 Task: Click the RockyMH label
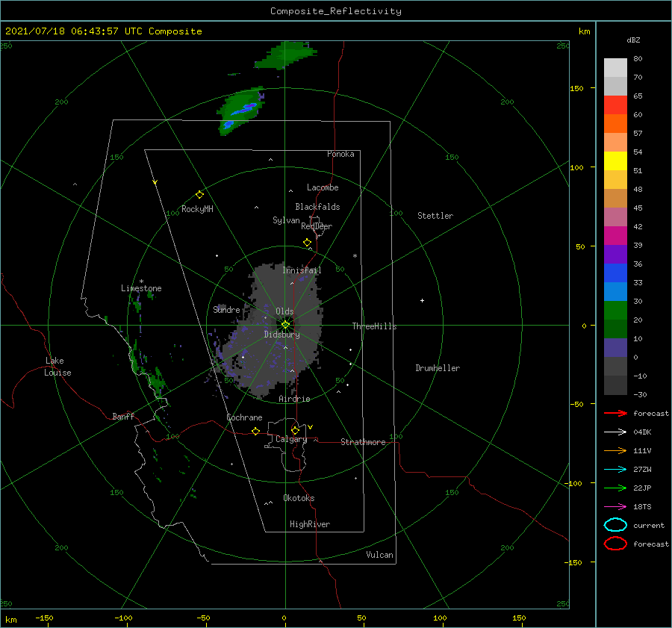click(x=197, y=209)
